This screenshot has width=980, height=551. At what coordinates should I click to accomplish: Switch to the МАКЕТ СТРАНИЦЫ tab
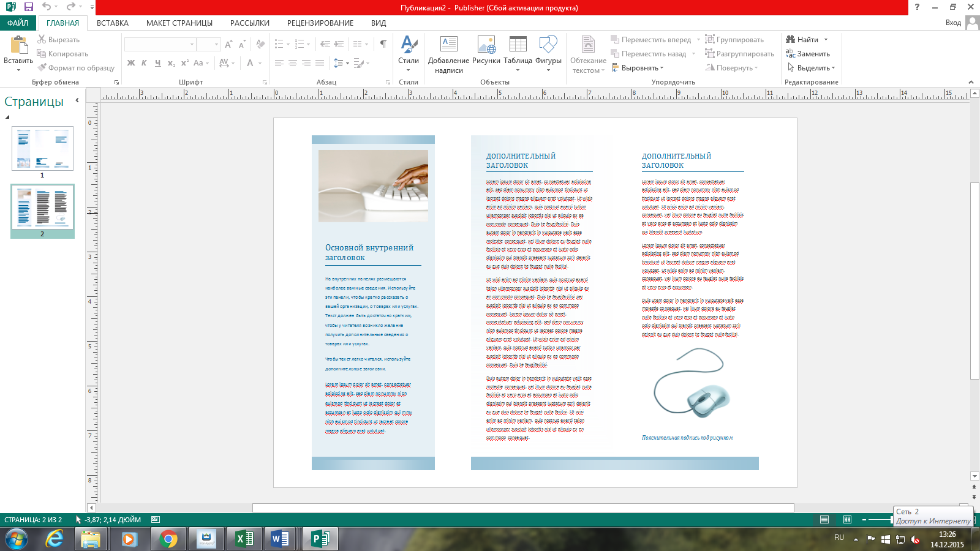point(179,23)
